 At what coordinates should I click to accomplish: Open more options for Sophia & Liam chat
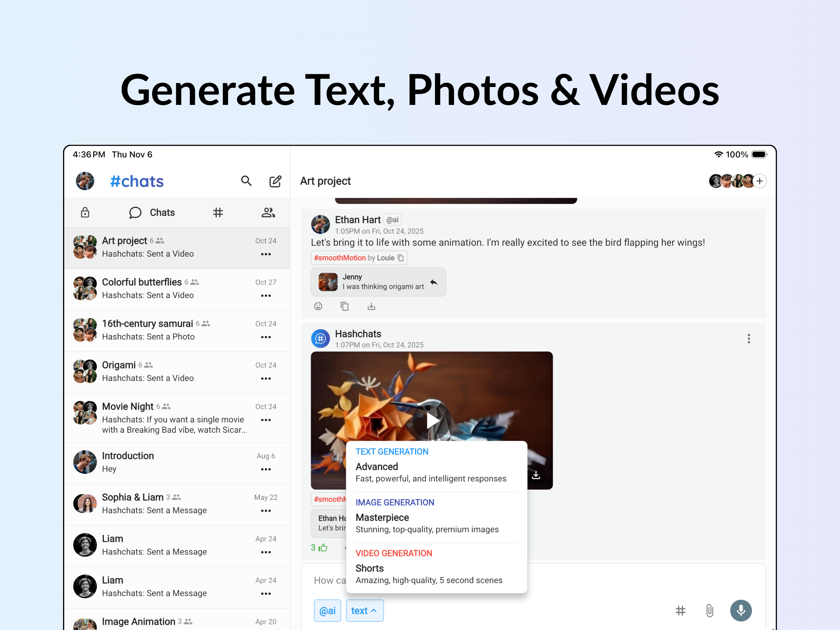pyautogui.click(x=266, y=511)
